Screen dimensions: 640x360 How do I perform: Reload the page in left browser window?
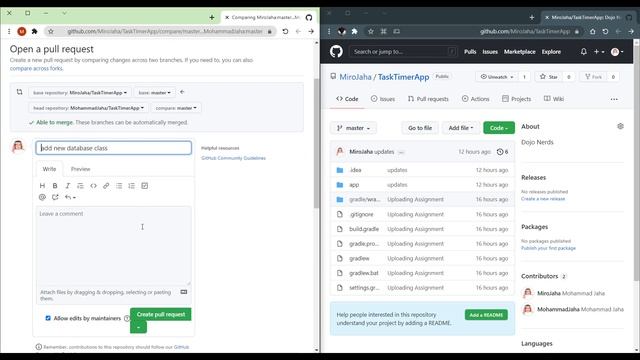[285, 31]
